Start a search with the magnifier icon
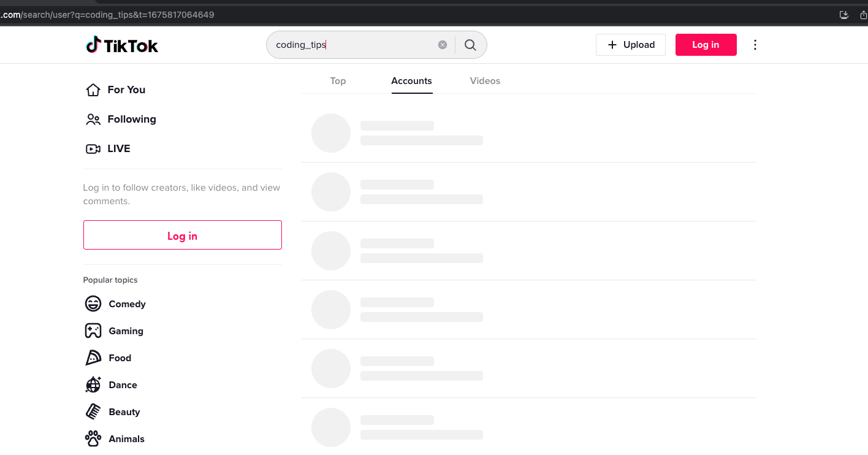The width and height of the screenshot is (868, 455). (x=470, y=44)
